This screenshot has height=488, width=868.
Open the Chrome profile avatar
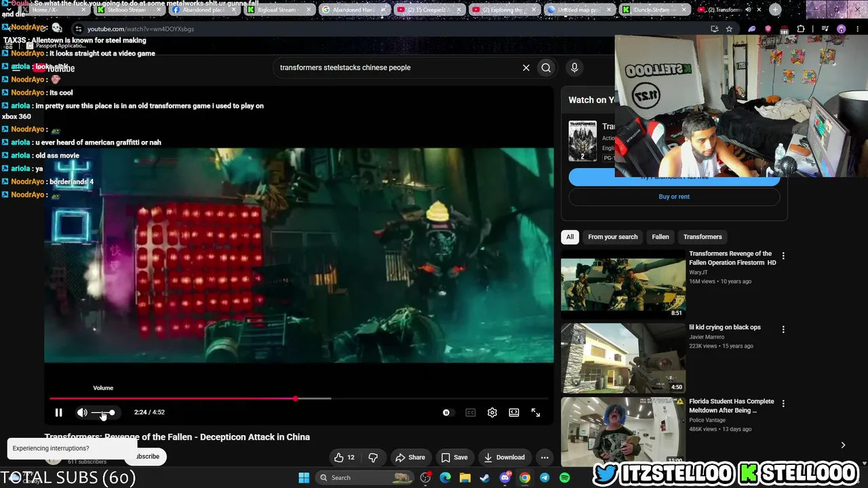point(842,29)
